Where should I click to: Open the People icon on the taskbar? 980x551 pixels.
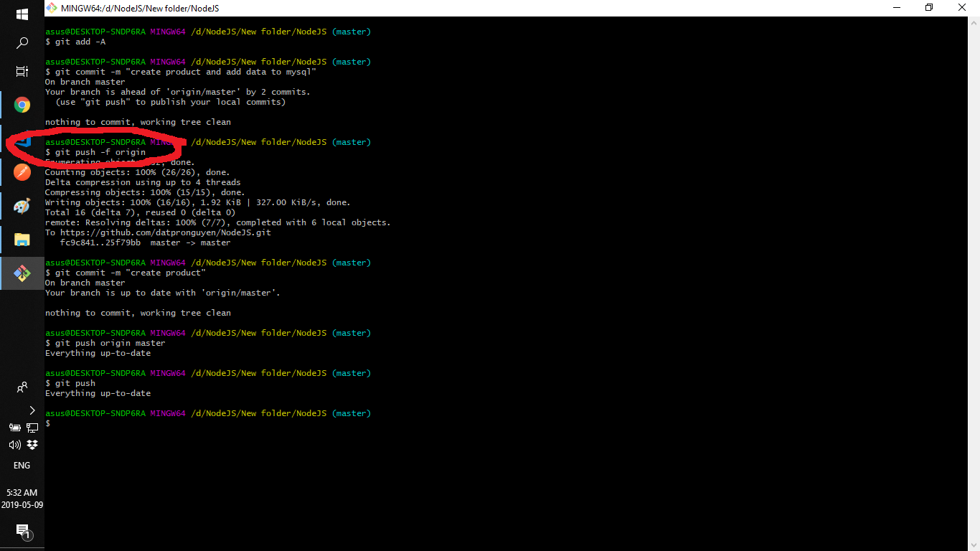[22, 387]
